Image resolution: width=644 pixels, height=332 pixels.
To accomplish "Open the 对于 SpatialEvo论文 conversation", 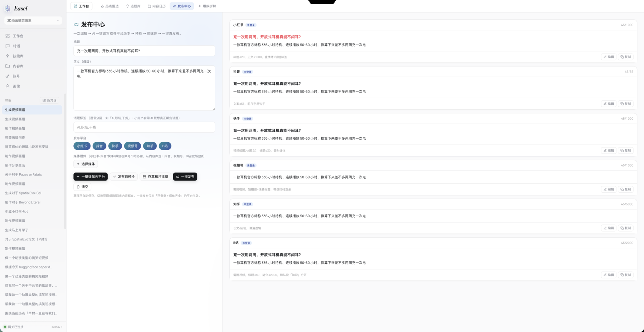I will point(32,239).
